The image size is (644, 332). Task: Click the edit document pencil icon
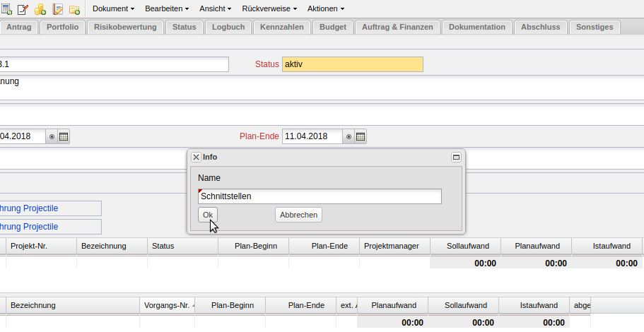coord(23,9)
